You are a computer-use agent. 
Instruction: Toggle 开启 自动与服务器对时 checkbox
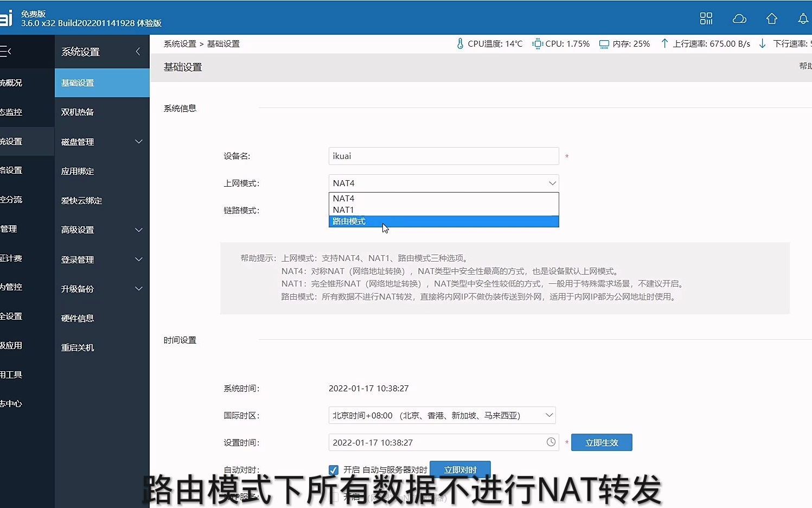[x=334, y=470]
